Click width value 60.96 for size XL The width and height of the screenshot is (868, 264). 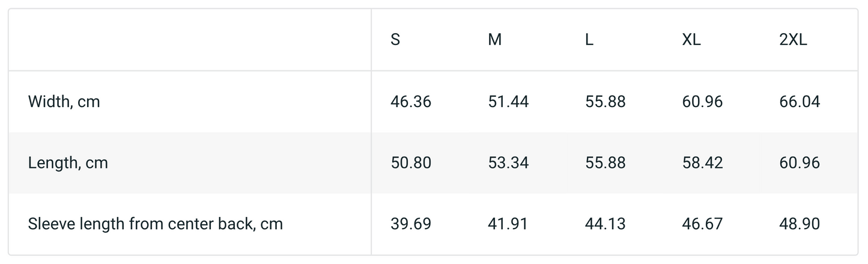tap(702, 102)
